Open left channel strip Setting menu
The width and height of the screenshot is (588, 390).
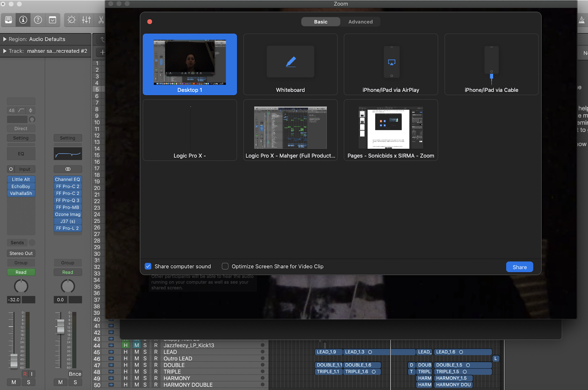[x=21, y=138]
